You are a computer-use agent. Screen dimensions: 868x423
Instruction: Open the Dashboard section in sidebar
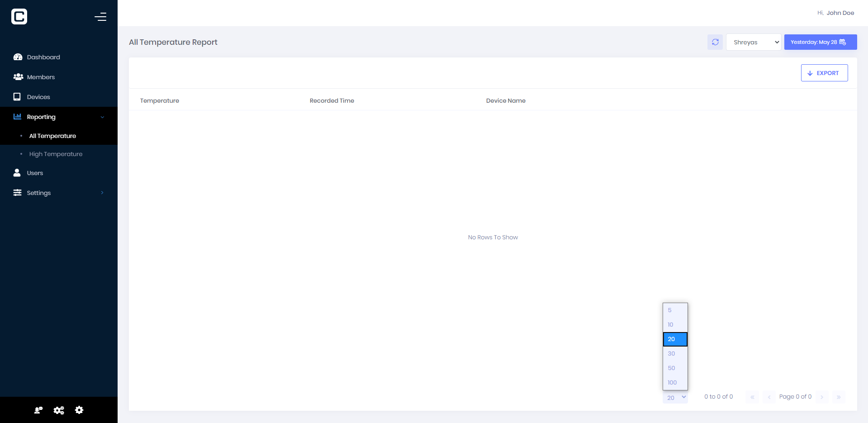[43, 57]
